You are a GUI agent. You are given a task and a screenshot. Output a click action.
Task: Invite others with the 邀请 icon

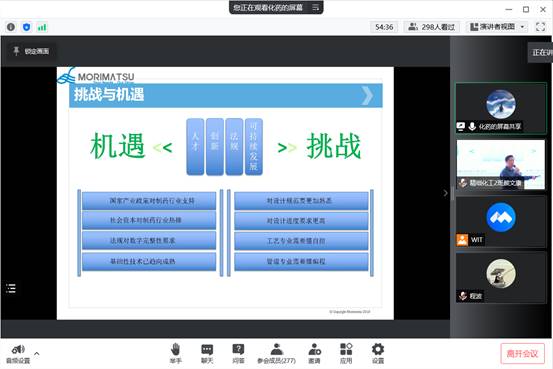tap(314, 353)
